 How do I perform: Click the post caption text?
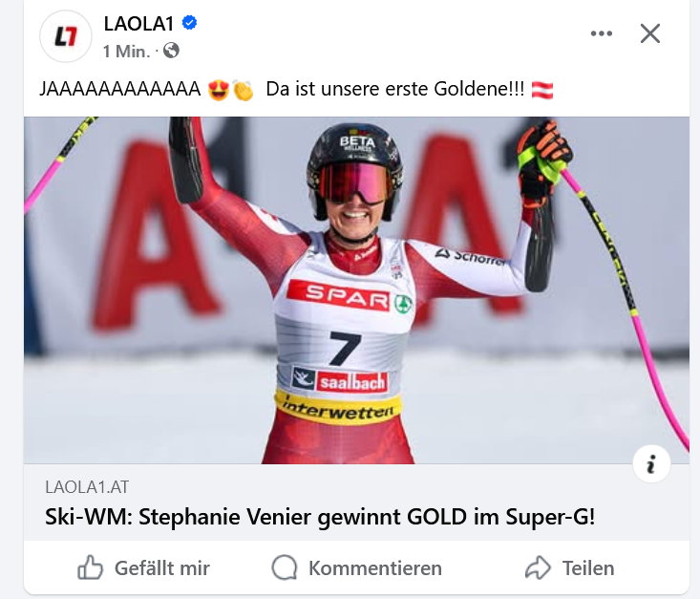(x=296, y=90)
